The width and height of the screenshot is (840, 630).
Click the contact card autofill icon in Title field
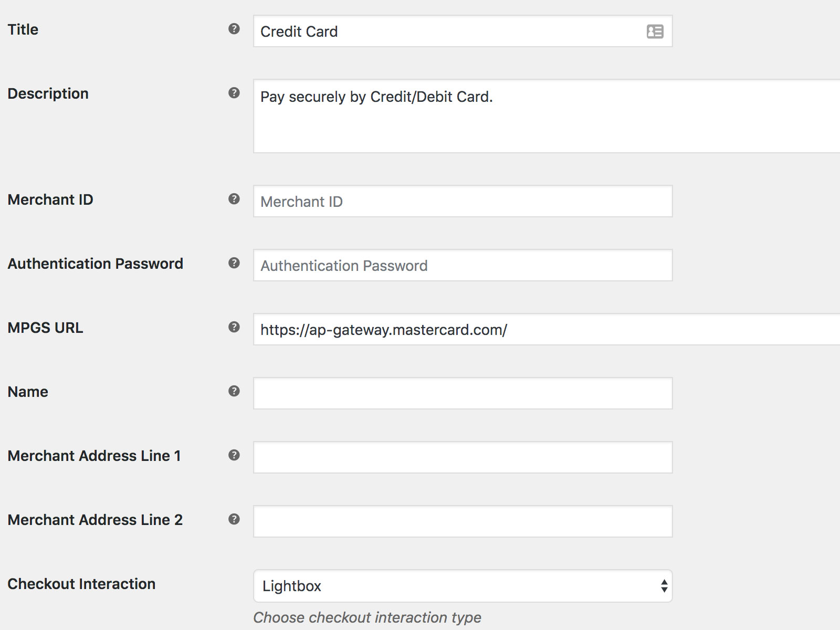coord(655,31)
